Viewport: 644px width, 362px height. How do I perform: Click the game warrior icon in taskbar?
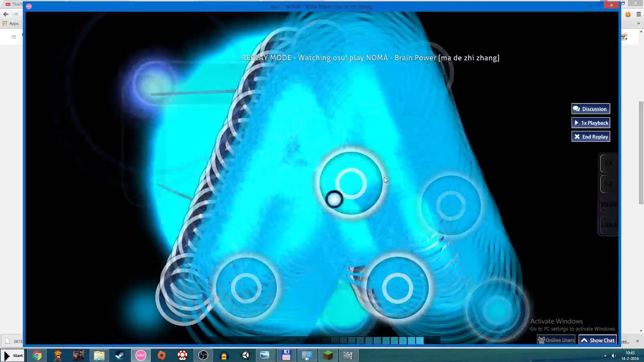(78, 355)
